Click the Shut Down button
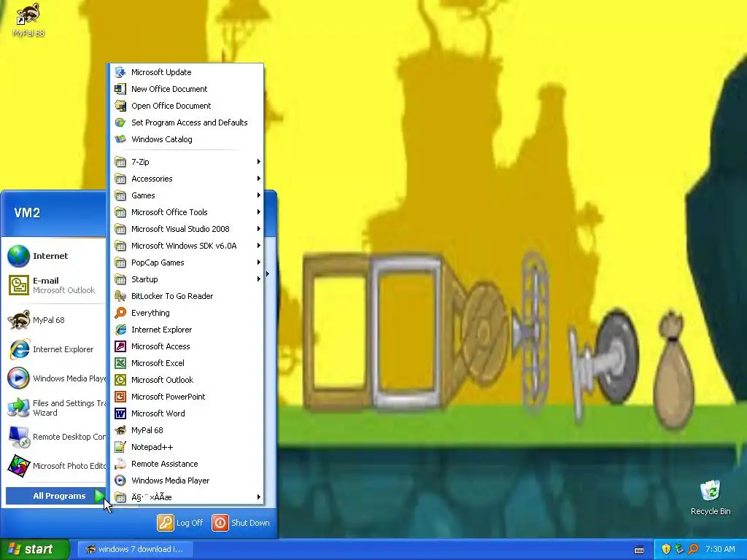This screenshot has height=560, width=747. 241,523
